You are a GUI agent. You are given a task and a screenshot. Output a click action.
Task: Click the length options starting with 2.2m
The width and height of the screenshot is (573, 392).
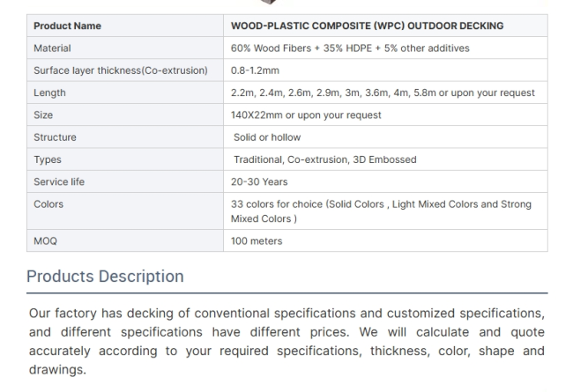(x=383, y=92)
